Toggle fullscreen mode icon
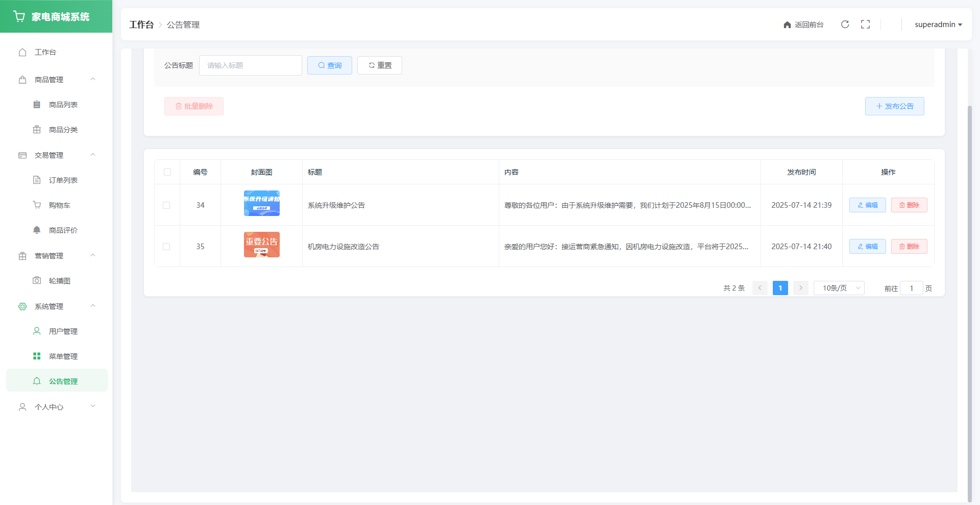This screenshot has height=505, width=980. [865, 25]
